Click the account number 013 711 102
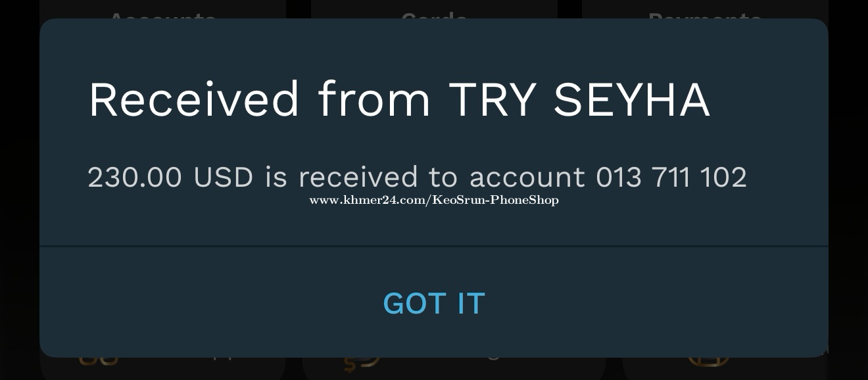Image resolution: width=868 pixels, height=380 pixels. point(671,178)
